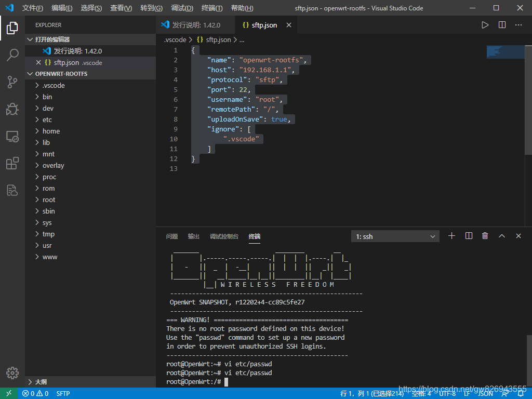Expand the root folder
Viewport: 532px width, 399px height.
point(90,200)
